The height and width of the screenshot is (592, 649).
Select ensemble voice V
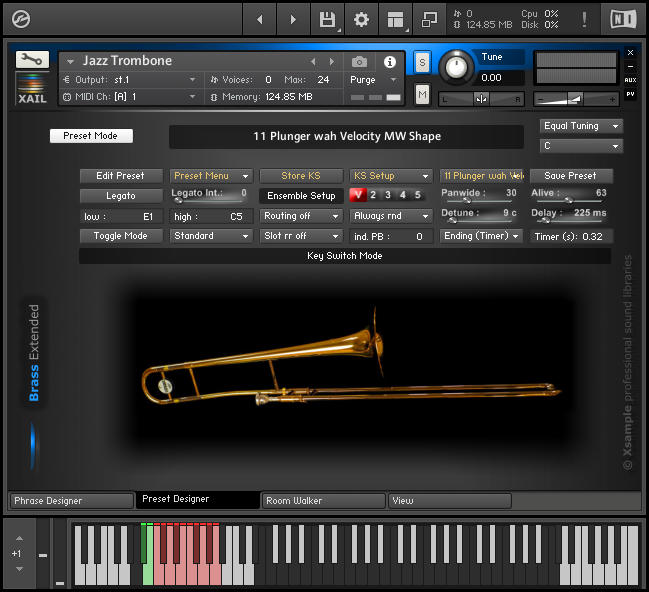coord(358,195)
